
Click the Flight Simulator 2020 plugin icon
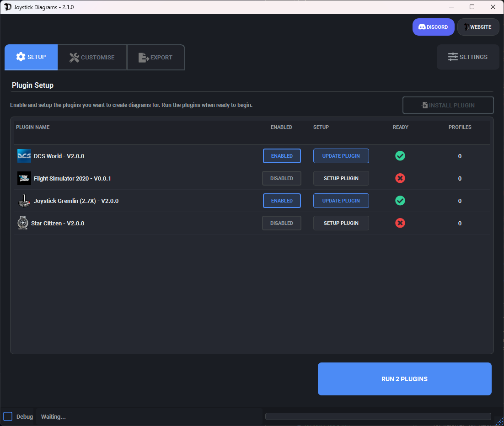[x=24, y=178]
